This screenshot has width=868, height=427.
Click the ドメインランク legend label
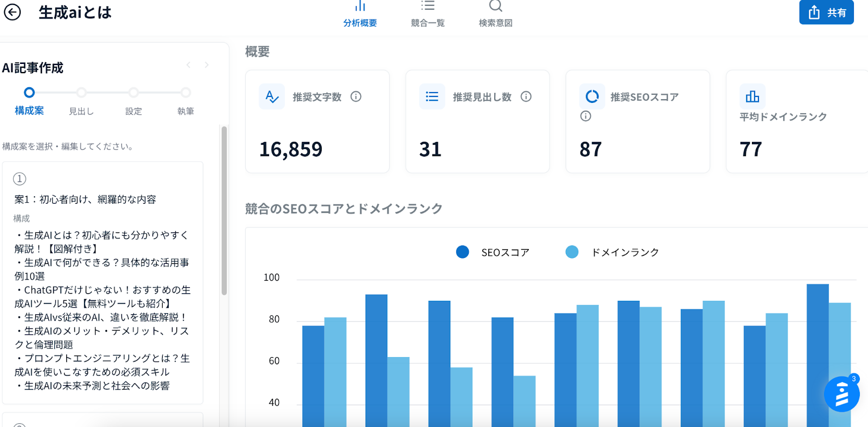pyautogui.click(x=625, y=253)
